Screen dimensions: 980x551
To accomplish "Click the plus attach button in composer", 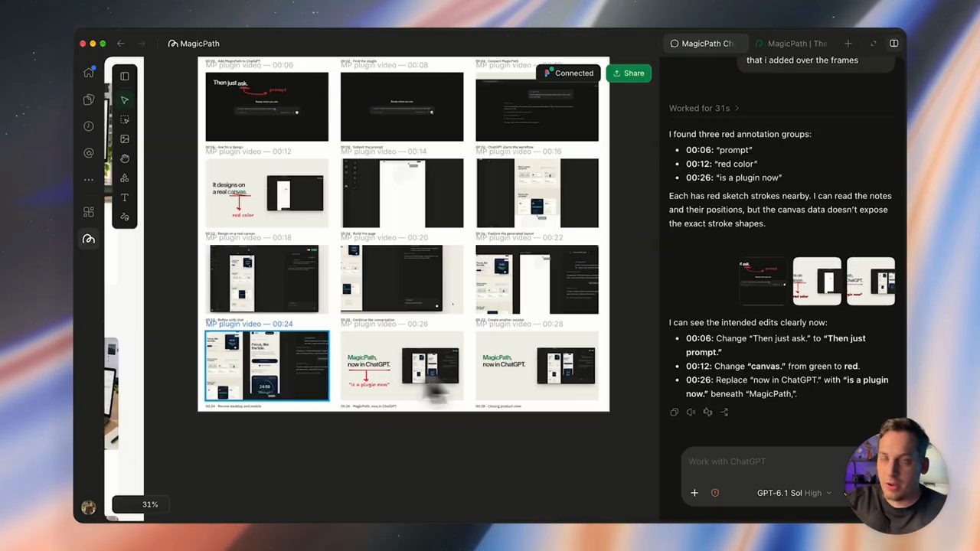I will 694,493.
